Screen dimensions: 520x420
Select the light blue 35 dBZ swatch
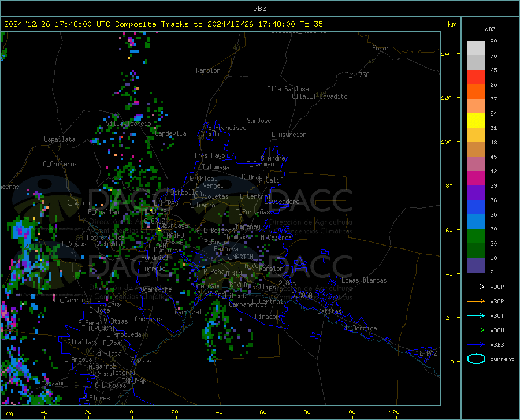point(476,222)
